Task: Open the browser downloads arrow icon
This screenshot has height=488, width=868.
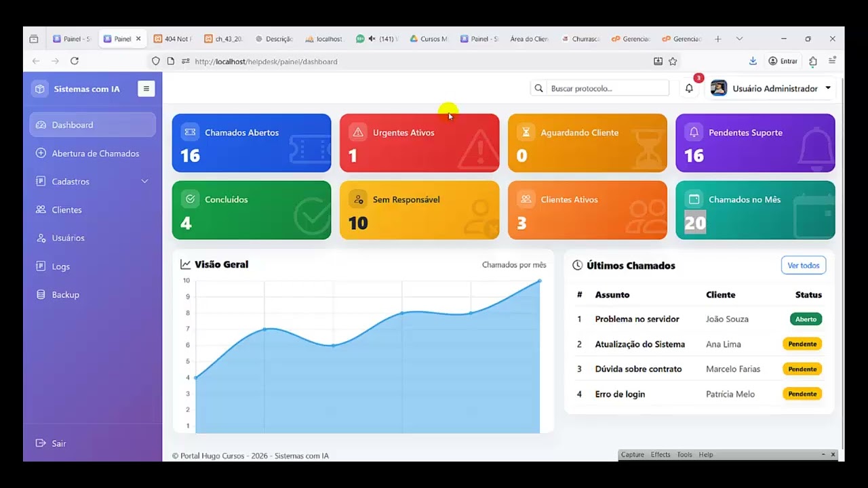Action: (x=753, y=61)
